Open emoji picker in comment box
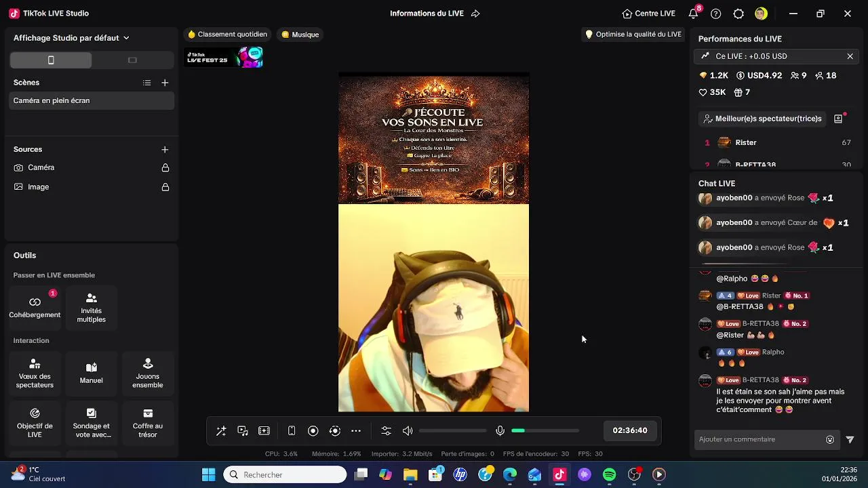868x488 pixels. point(830,440)
